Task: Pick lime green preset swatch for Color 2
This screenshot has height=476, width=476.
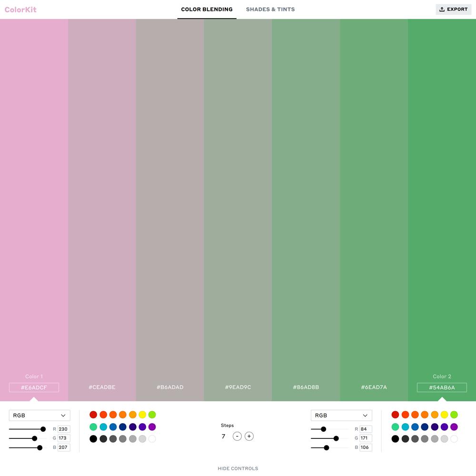Action: (x=454, y=415)
